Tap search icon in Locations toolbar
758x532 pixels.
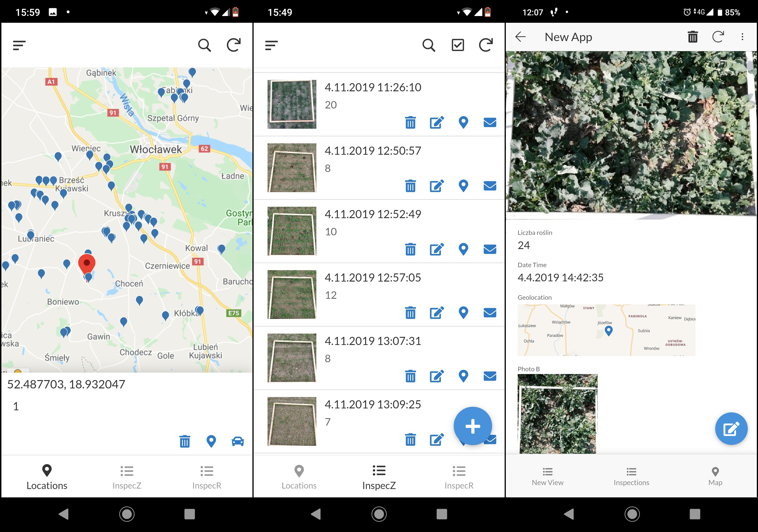(x=204, y=45)
